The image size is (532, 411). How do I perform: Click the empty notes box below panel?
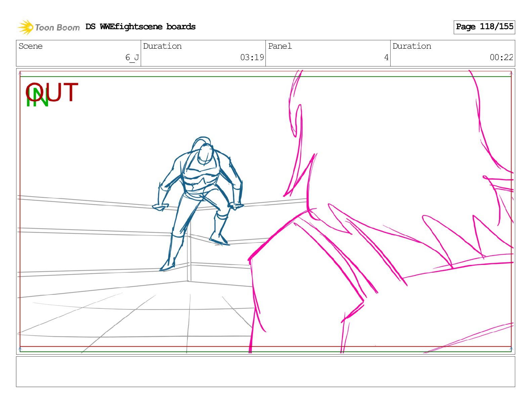click(265, 371)
